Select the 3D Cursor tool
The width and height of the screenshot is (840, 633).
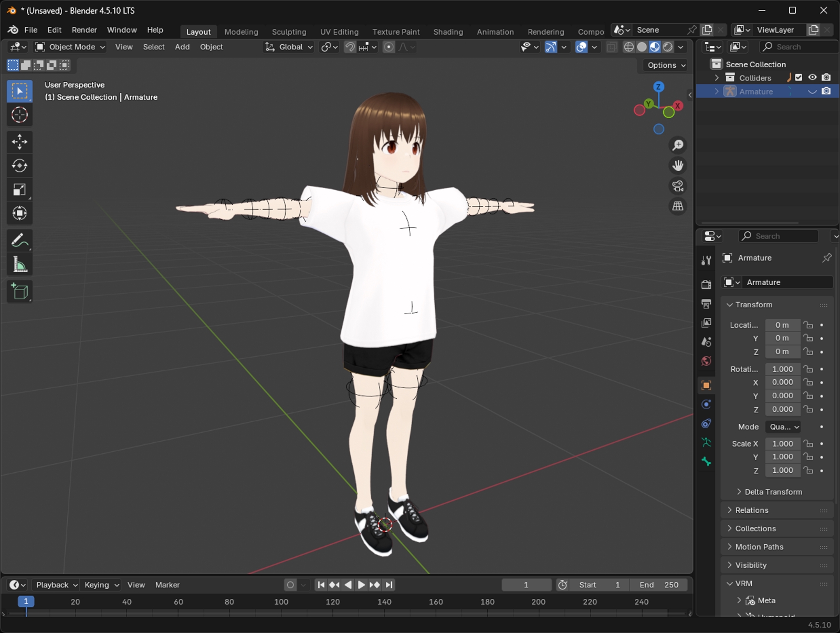point(20,115)
